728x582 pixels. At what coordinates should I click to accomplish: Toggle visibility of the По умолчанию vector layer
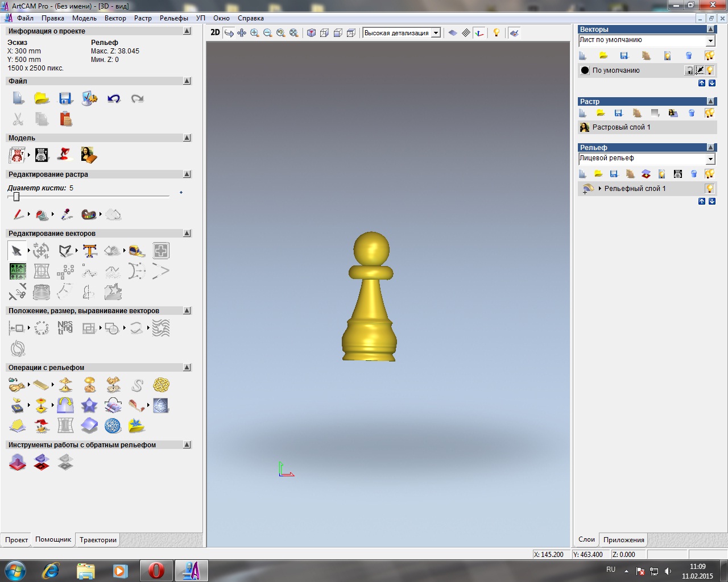coord(710,70)
